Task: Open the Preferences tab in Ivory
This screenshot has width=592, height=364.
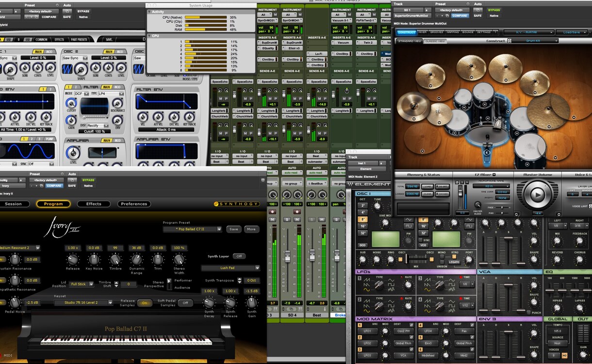Action: 134,204
